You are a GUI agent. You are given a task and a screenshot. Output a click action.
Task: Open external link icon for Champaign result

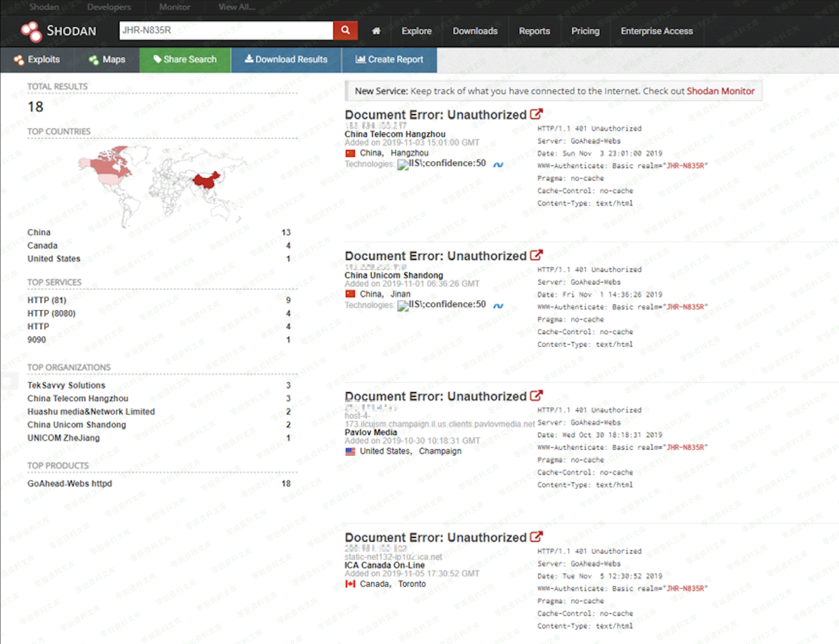pos(536,396)
